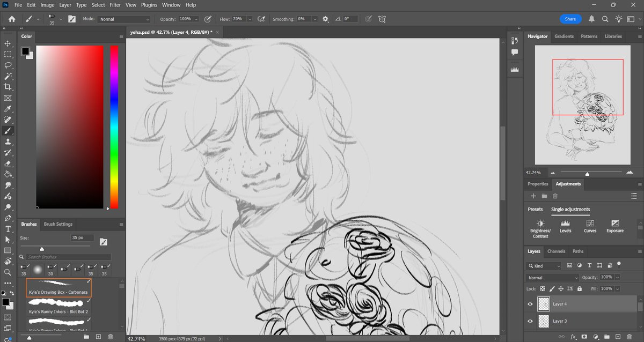Screen dimensions: 644x342
Task: Add layer style fx at Layers bottom
Action: point(573,337)
